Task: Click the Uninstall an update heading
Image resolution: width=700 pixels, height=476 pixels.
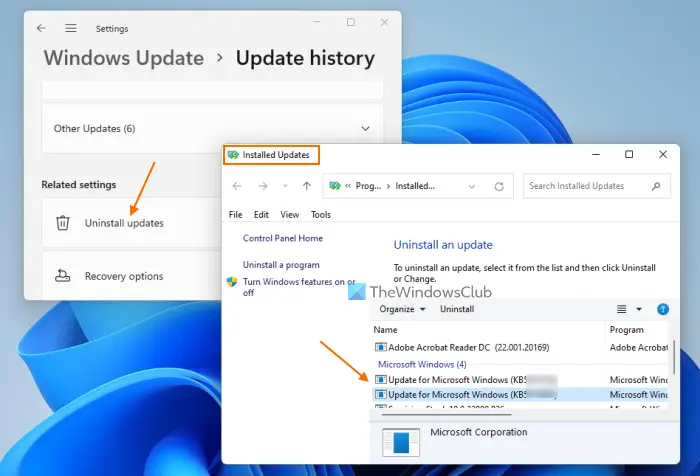Action: [443, 245]
